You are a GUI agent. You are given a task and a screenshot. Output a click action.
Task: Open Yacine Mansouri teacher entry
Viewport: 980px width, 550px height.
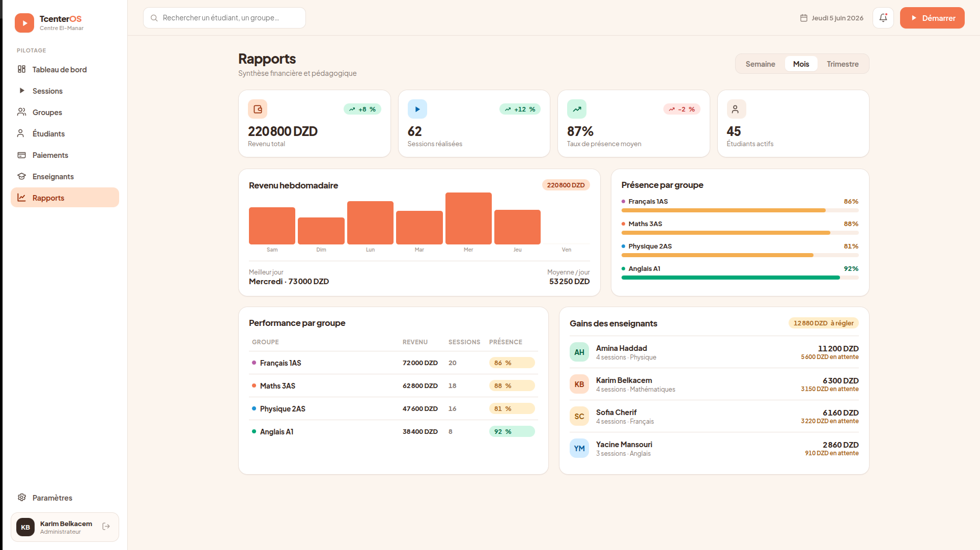714,448
